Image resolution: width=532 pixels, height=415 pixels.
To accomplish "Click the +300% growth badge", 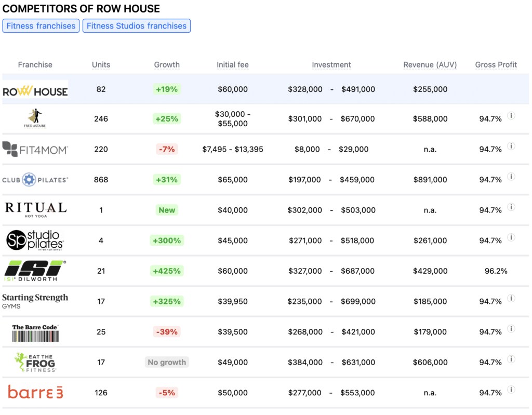I will 167,240.
